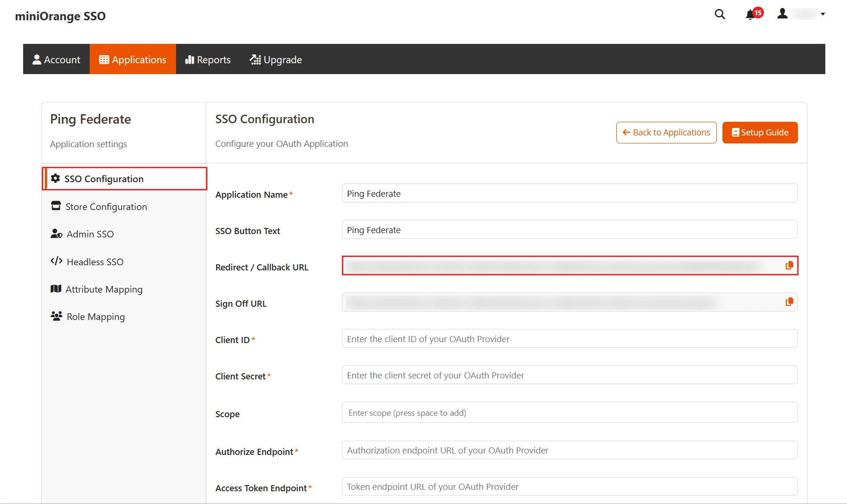This screenshot has width=847, height=504.
Task: Click the 'Application settings' subtitle
Action: click(x=89, y=144)
